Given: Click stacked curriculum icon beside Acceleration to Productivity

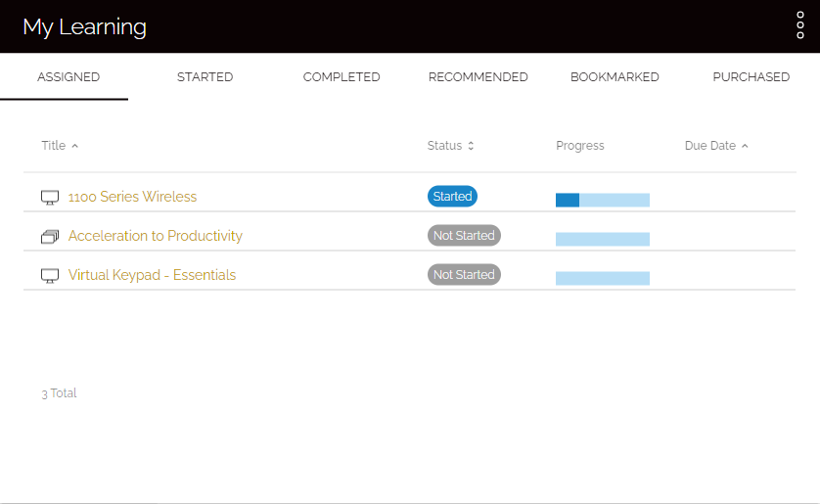Looking at the screenshot, I should click(x=50, y=236).
